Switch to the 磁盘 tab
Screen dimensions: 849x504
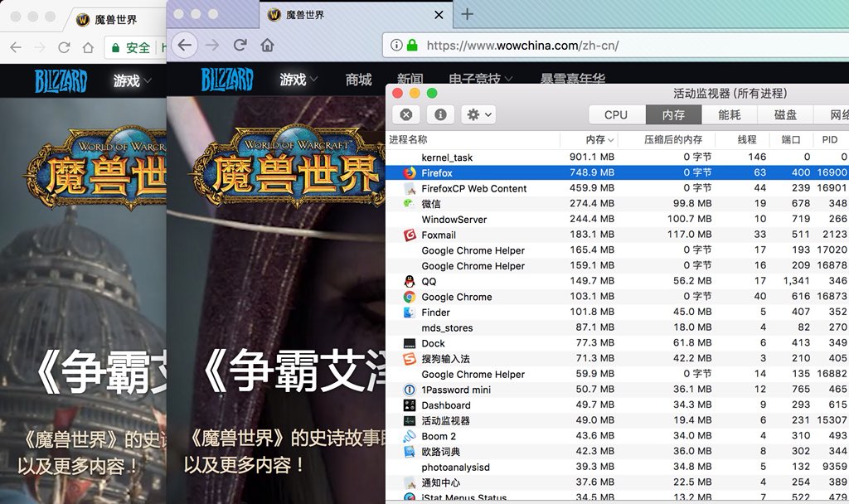pos(786,114)
